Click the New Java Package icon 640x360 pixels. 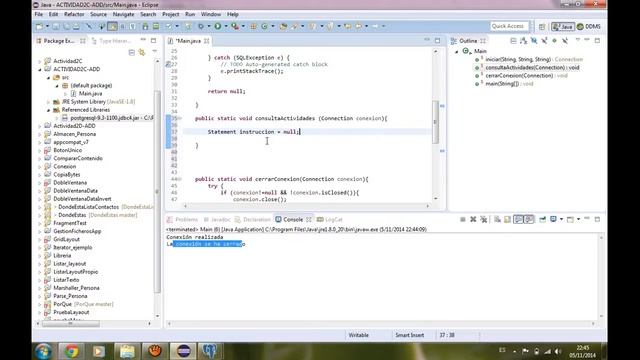click(253, 26)
